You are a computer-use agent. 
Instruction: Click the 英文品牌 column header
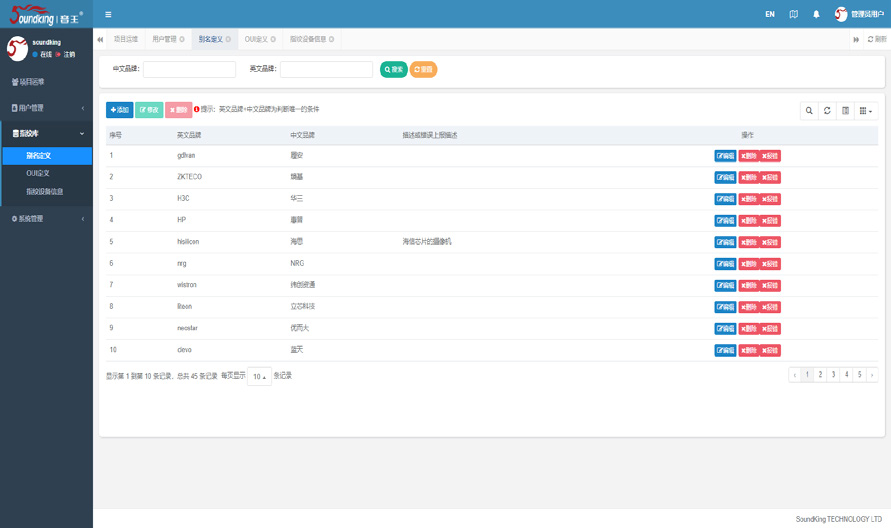(x=189, y=135)
